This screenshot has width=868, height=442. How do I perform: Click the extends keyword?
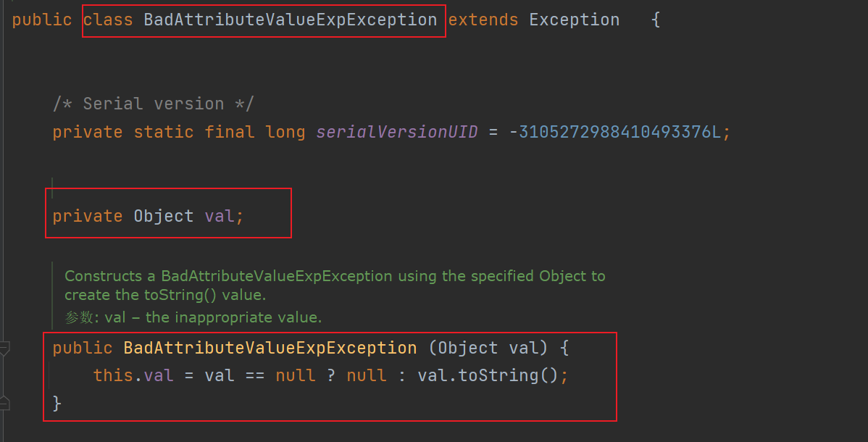point(483,20)
